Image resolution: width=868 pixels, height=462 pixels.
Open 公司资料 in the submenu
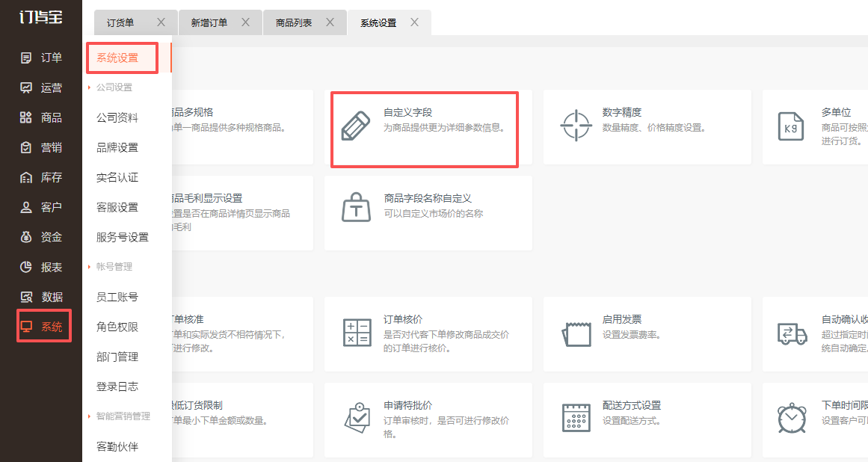point(117,117)
